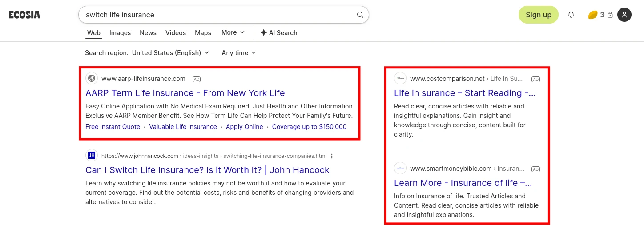The image size is (644, 225).
Task: Open John Hancock result options menu
Action: pos(332,156)
